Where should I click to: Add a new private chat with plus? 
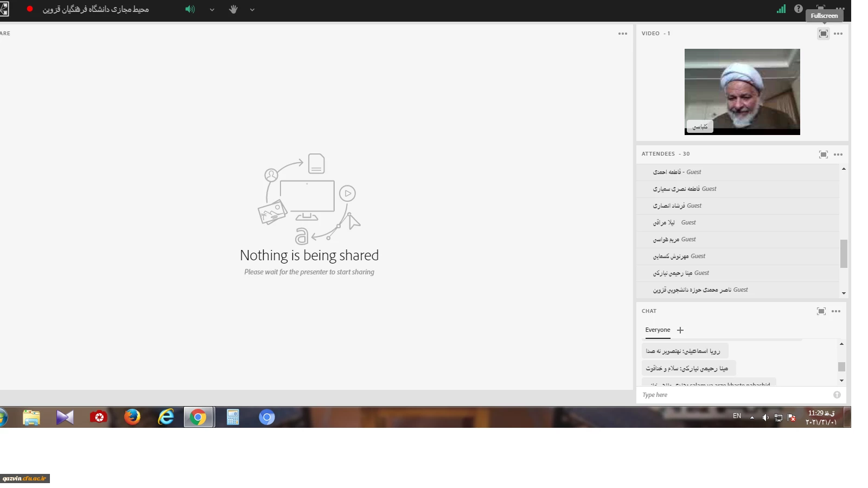tap(680, 330)
